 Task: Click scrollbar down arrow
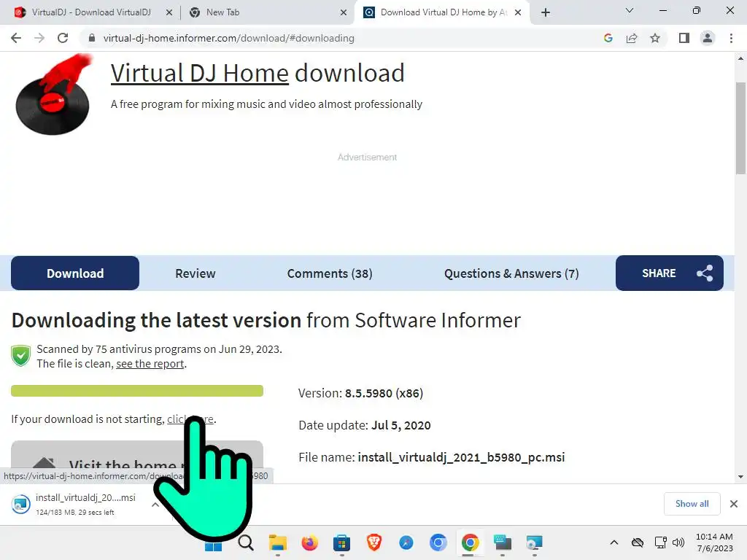coord(740,477)
